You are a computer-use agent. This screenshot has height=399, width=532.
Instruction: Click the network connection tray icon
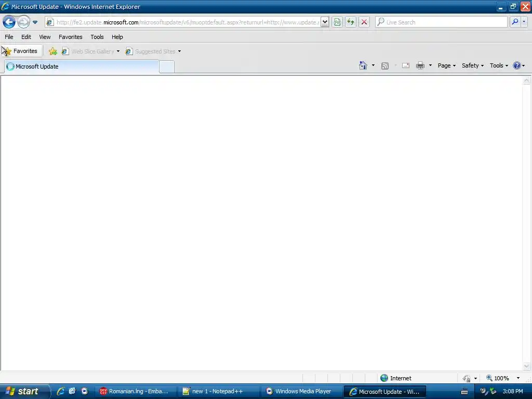point(493,391)
